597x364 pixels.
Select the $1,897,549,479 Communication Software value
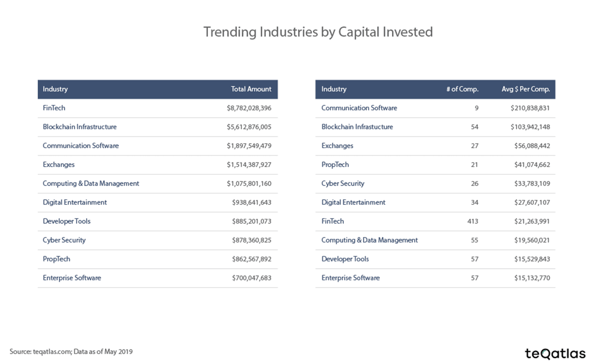(x=249, y=146)
